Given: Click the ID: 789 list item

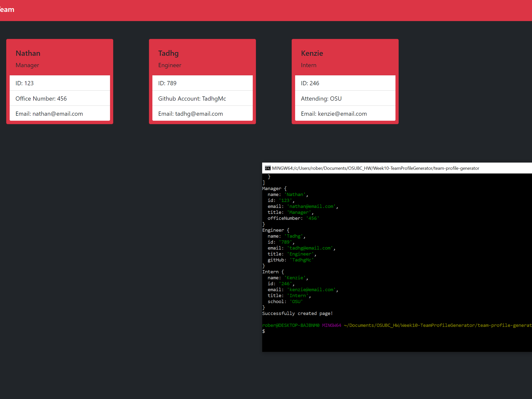Looking at the screenshot, I should [x=167, y=83].
